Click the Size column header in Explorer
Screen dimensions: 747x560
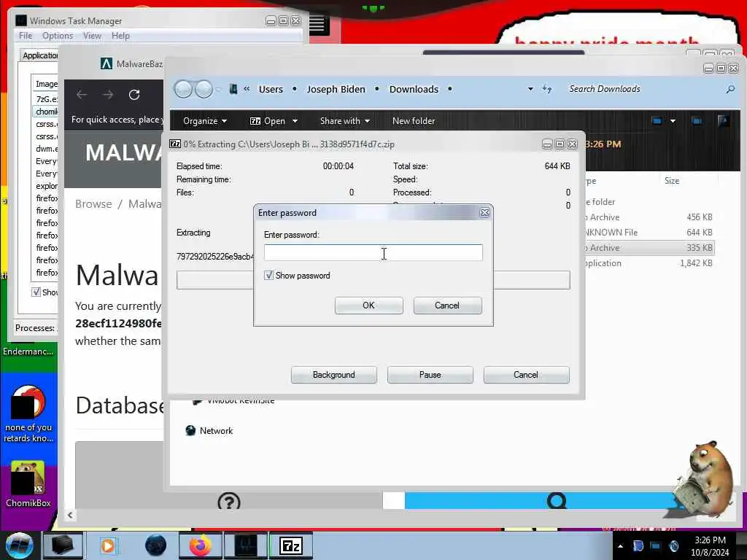click(672, 181)
